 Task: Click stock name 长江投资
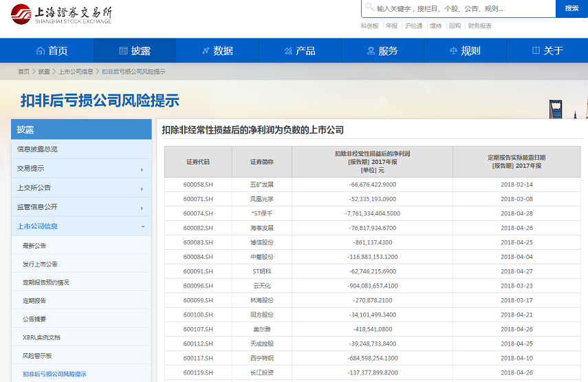[x=262, y=372]
